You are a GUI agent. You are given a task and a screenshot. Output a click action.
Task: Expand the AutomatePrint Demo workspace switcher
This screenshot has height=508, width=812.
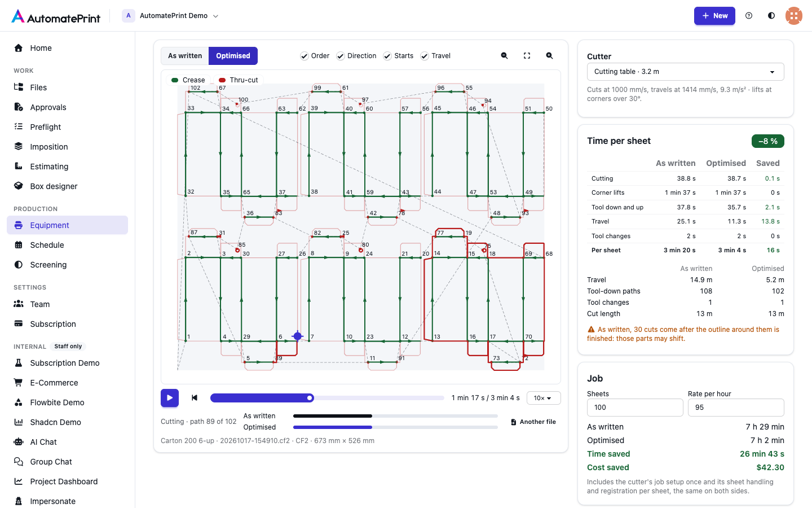pyautogui.click(x=171, y=16)
